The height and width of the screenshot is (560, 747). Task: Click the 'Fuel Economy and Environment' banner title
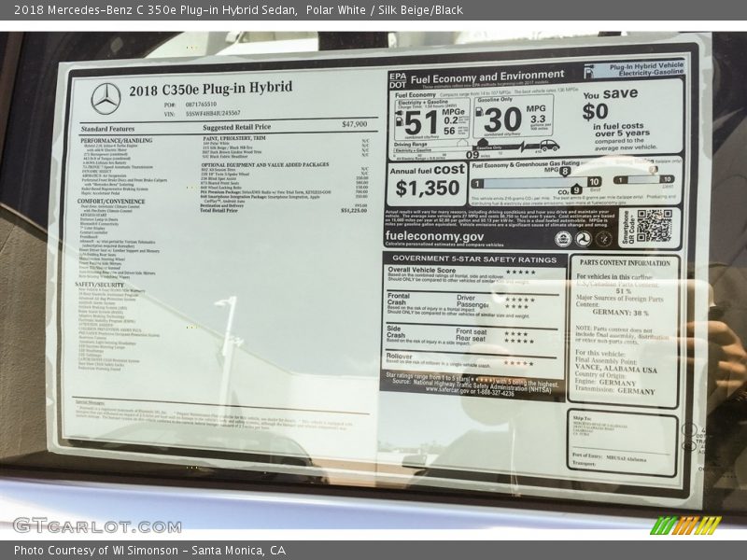(x=487, y=77)
